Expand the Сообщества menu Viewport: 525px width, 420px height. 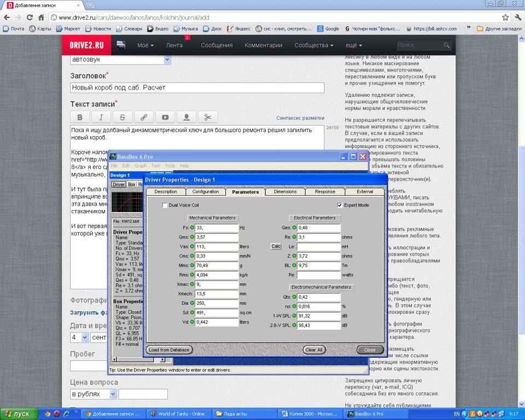click(314, 45)
